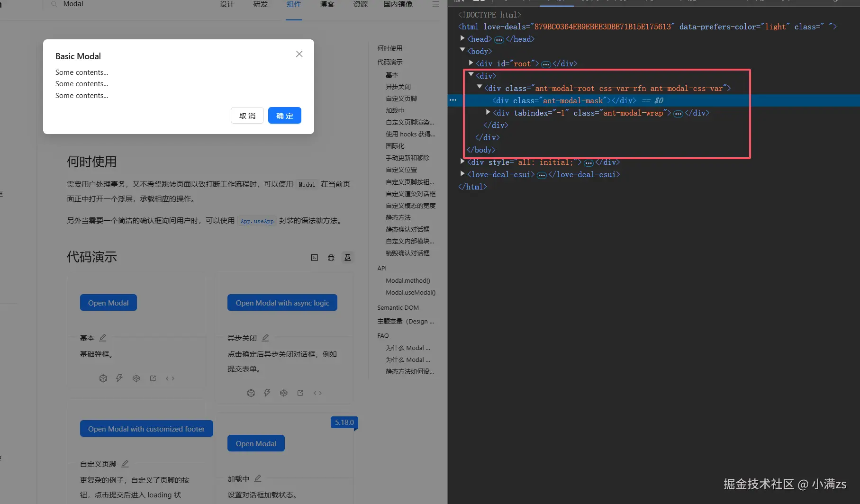Click the 5.18.0 version badge
860x504 pixels.
click(344, 423)
